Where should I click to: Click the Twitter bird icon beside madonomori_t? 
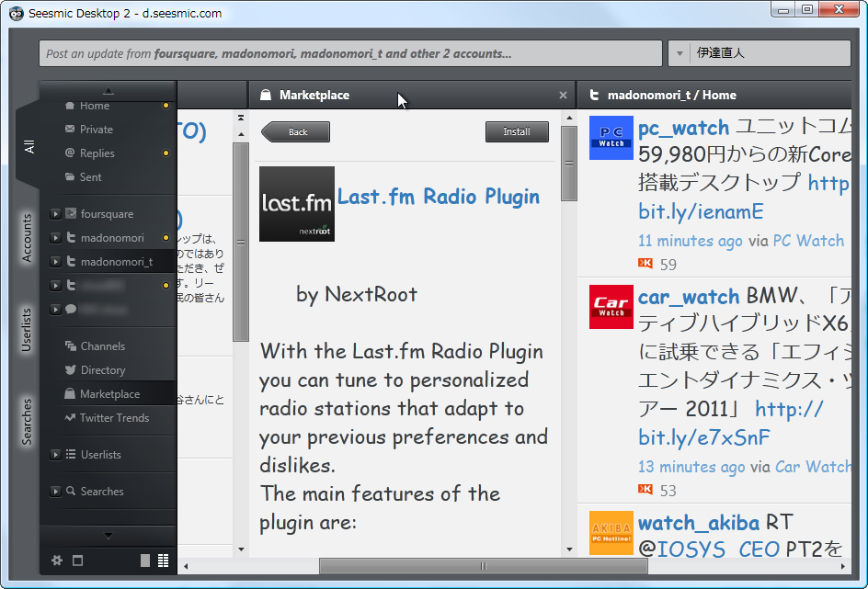(x=71, y=261)
